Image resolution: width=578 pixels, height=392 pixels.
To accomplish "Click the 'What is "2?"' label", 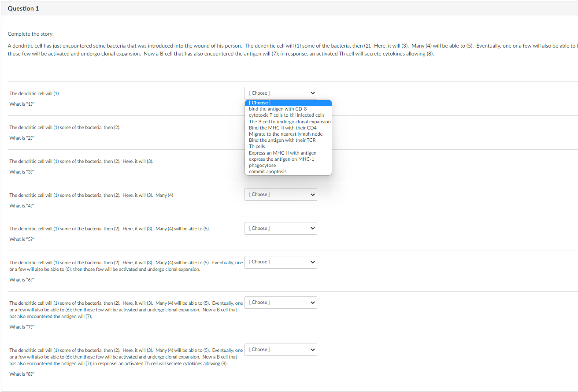I will (x=22, y=138).
